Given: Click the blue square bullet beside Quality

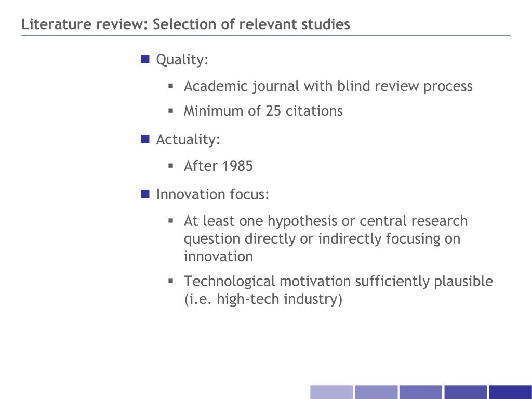Looking at the screenshot, I should click(x=145, y=59).
